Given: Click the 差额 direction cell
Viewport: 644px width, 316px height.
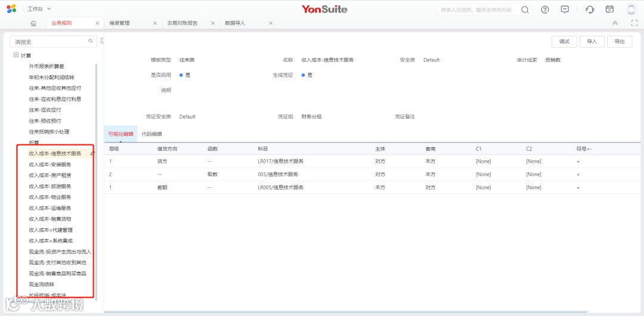Looking at the screenshot, I should coord(162,187).
